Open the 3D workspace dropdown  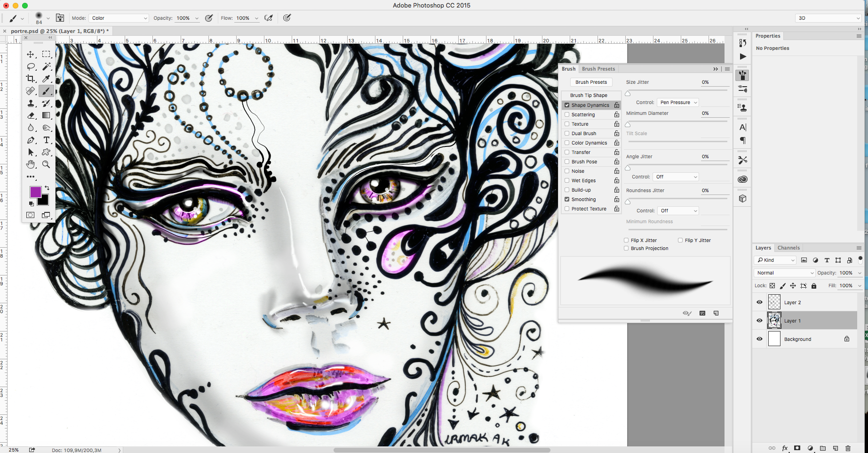point(828,18)
